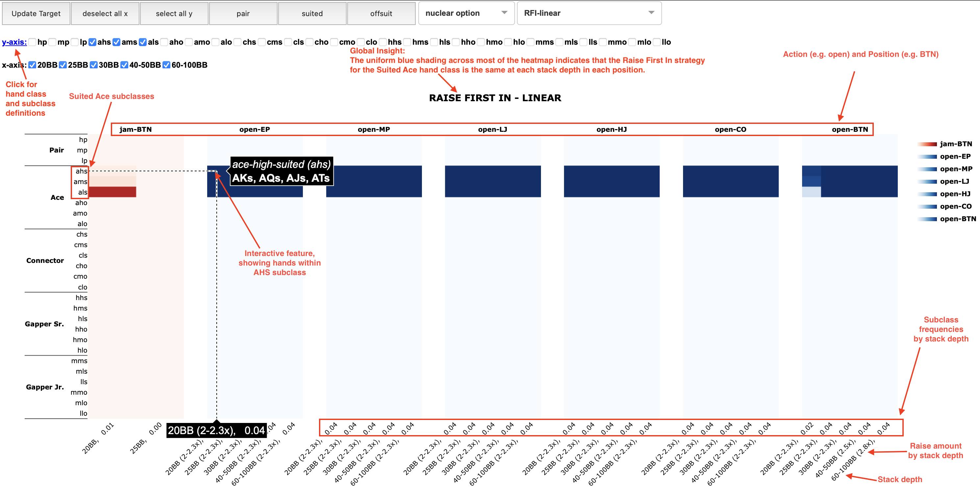Uncheck the ams subclass checkbox
Viewport: 980px width, 489px height.
coord(117,42)
